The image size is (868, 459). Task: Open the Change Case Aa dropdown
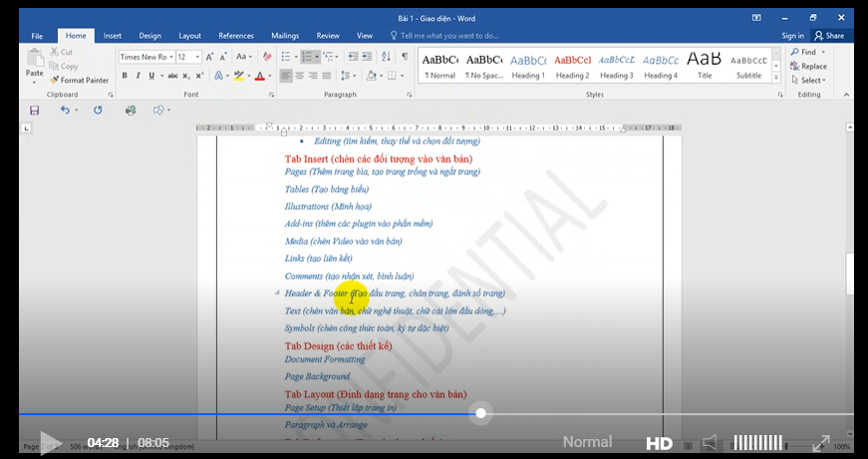[x=243, y=57]
